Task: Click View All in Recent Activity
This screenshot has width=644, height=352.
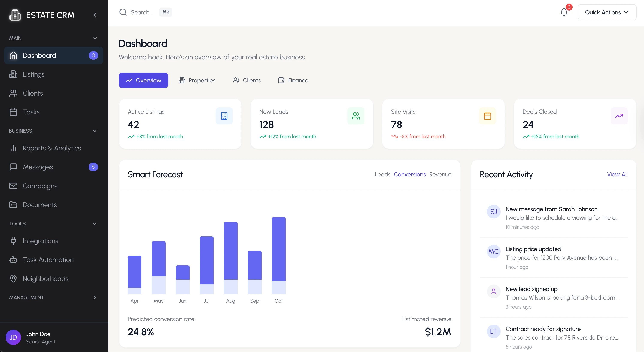Action: click(x=617, y=174)
